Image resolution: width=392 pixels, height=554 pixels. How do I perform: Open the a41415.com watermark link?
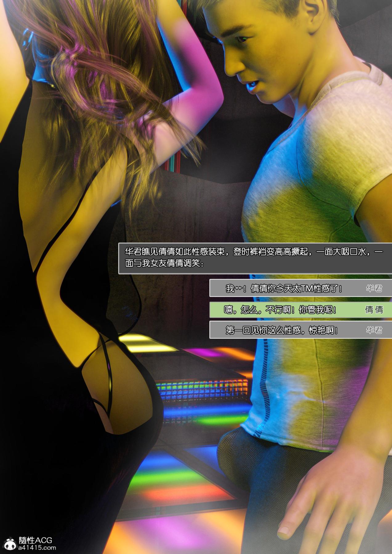[x=37, y=548]
